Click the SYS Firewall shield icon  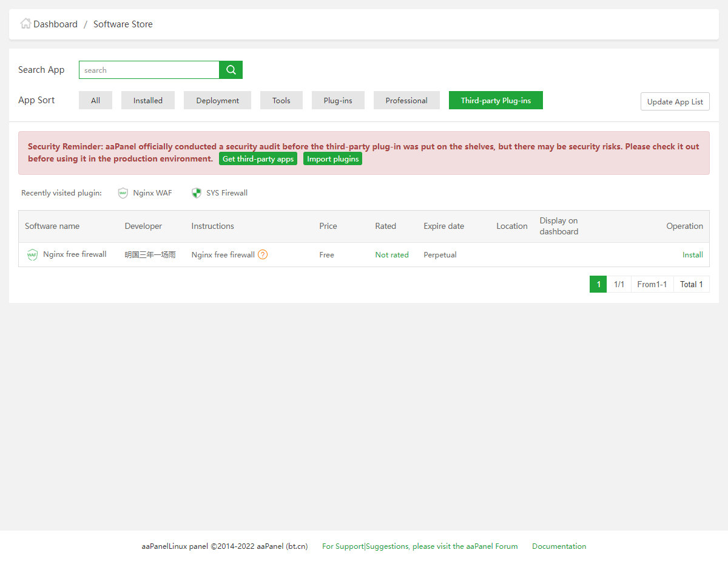click(x=197, y=193)
